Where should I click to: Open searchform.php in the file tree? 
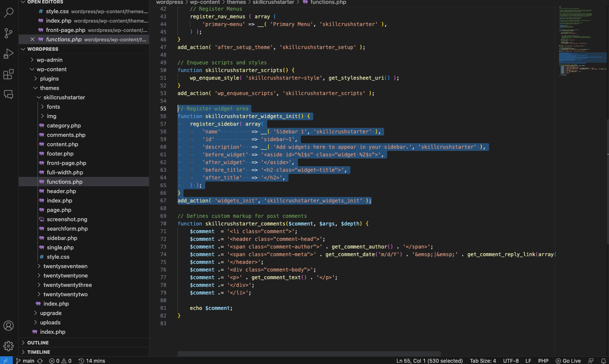(84, 229)
